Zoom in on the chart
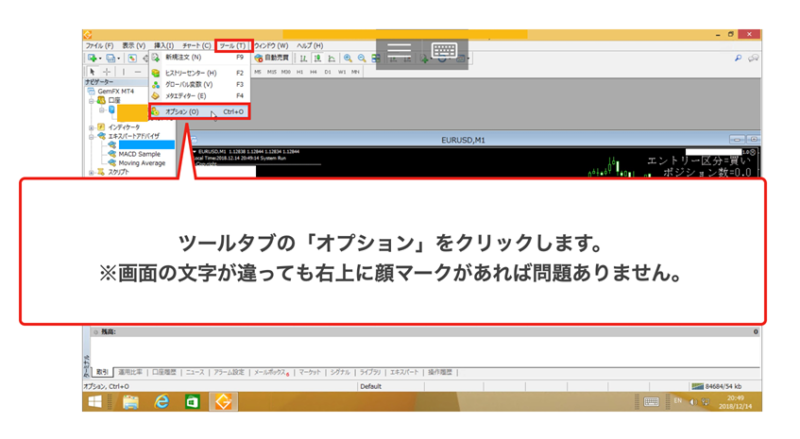This screenshot has width=800, height=439. [348, 58]
